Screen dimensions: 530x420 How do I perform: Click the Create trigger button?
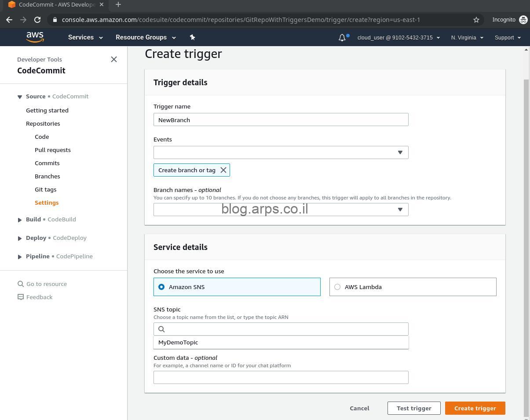click(x=475, y=408)
